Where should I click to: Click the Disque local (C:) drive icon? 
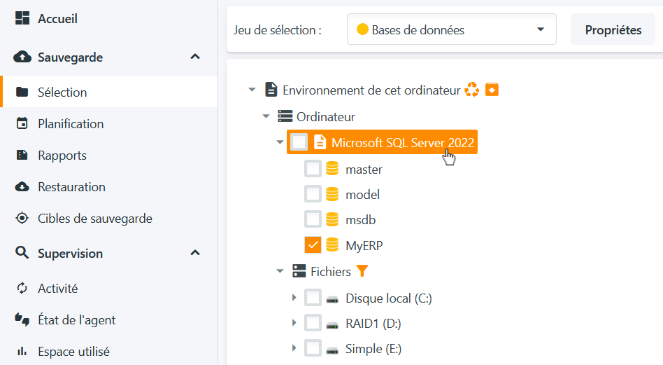[332, 299]
